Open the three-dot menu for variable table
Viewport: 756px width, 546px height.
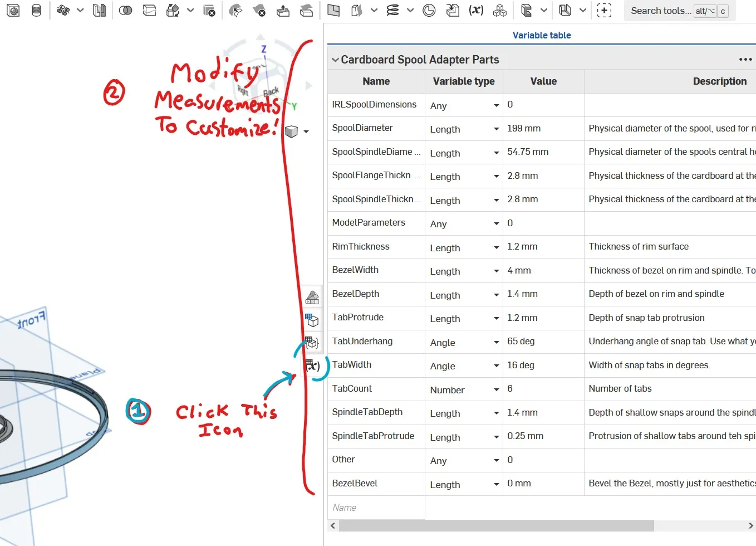click(745, 60)
